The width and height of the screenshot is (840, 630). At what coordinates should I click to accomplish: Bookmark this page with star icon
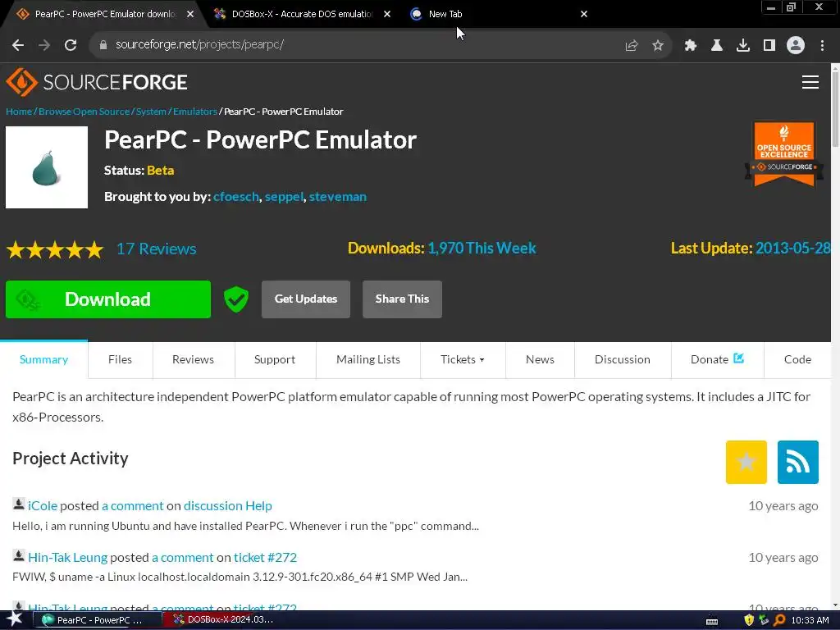tap(658, 46)
